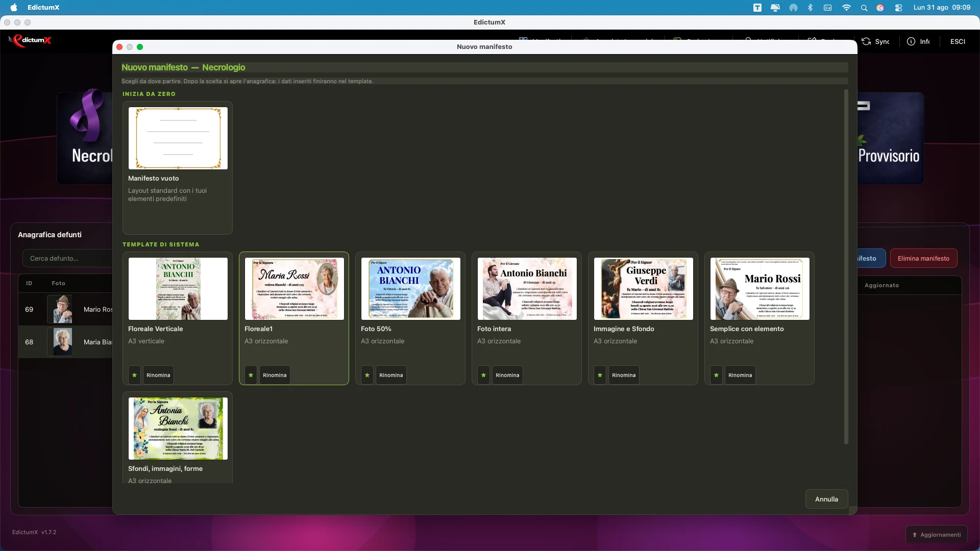Choose the Sfondi, immagini, forme thumbnail
The image size is (980, 551).
click(x=178, y=429)
